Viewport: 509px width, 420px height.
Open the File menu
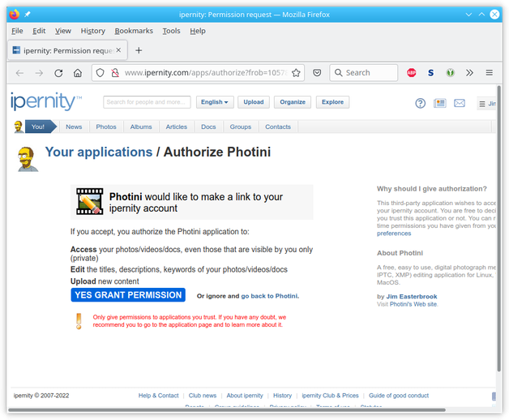[x=17, y=31]
